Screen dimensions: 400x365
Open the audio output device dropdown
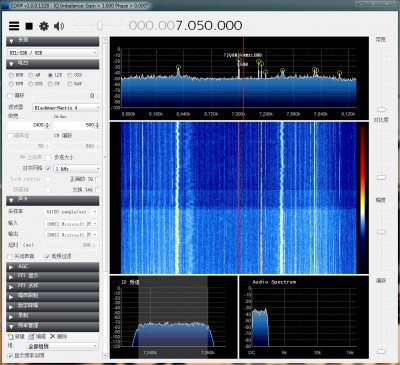tap(71, 235)
